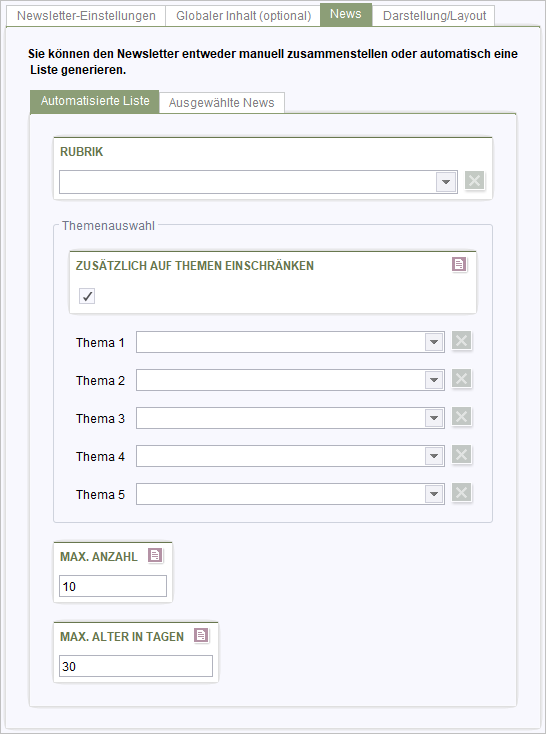Clear Thema 5 with its X icon
The width and height of the screenshot is (546, 734).
[461, 492]
